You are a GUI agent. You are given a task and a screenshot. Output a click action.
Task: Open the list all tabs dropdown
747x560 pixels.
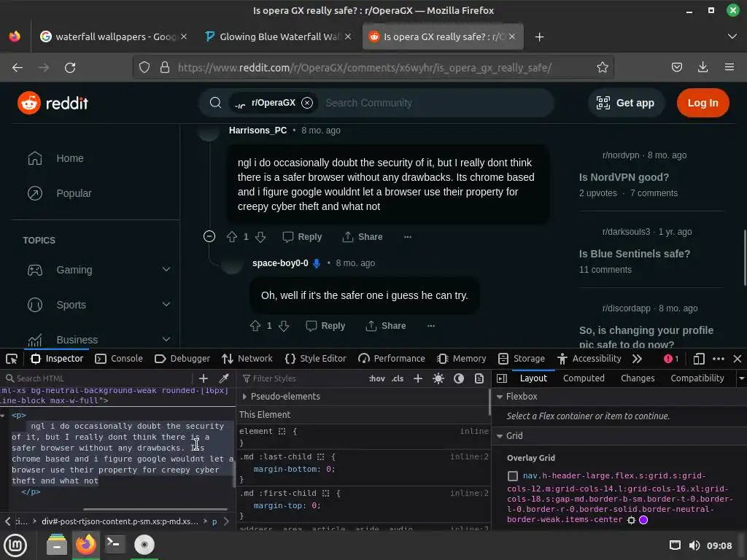732,36
